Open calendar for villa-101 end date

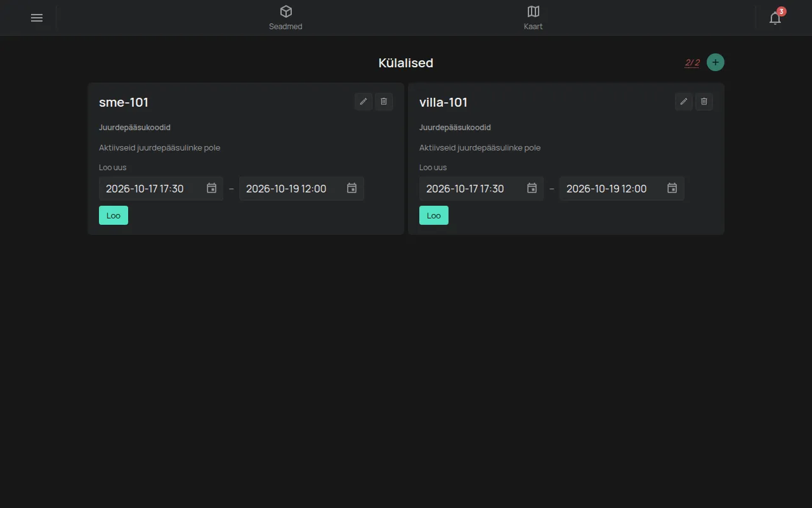[672, 189]
